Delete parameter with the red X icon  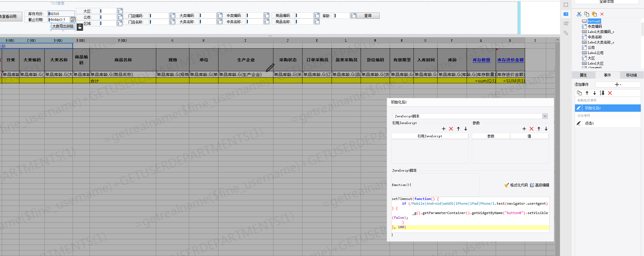532,129
